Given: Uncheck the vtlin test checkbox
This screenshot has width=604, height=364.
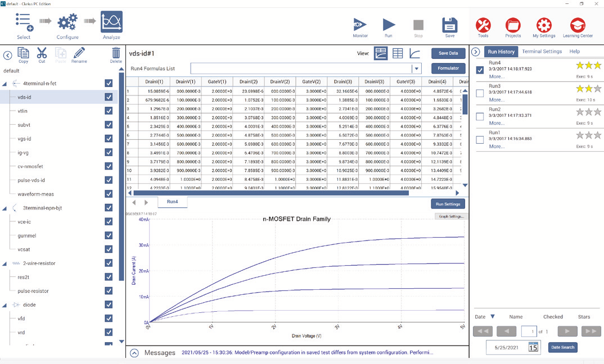Looking at the screenshot, I should pyautogui.click(x=109, y=111).
